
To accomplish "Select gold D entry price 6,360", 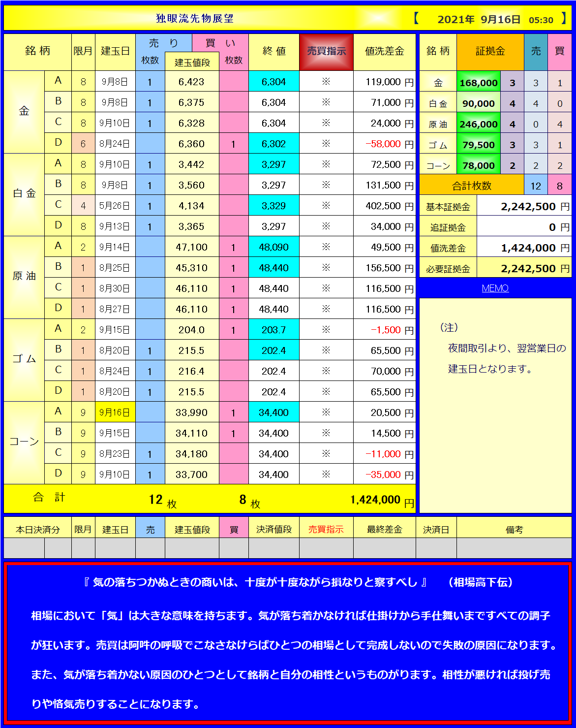I will [192, 144].
